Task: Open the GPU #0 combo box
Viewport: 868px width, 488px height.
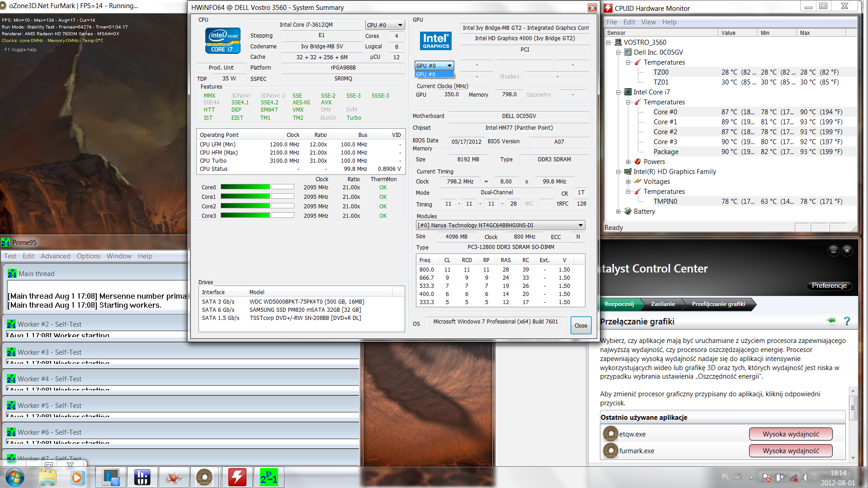Action: (x=434, y=66)
